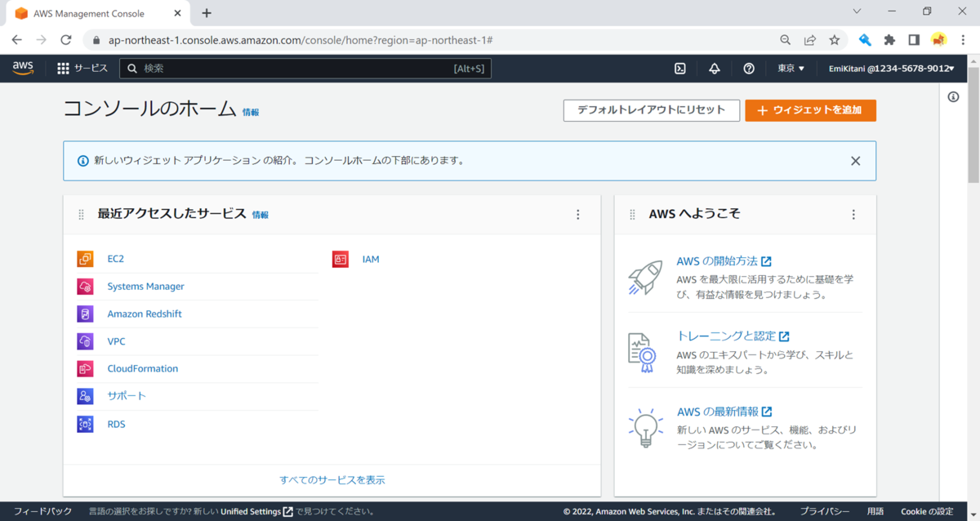Open the side info panel icon
Screen dimensions: 980x521
click(953, 97)
